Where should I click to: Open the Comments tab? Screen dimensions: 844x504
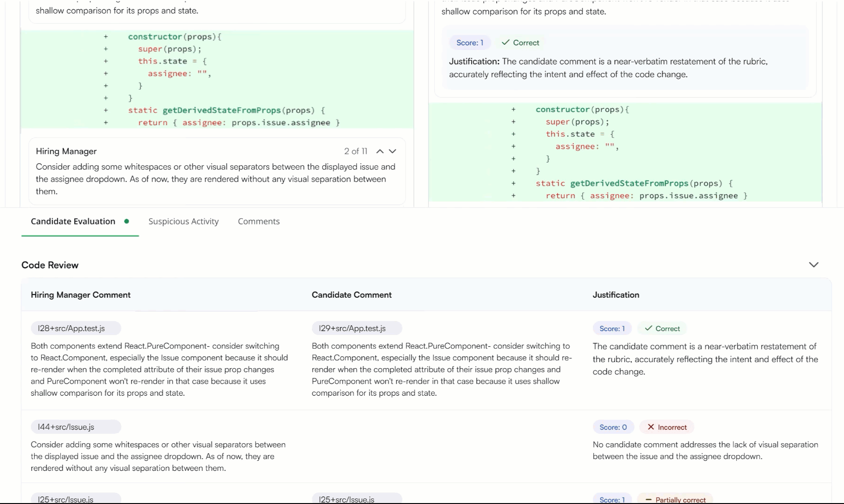258,221
